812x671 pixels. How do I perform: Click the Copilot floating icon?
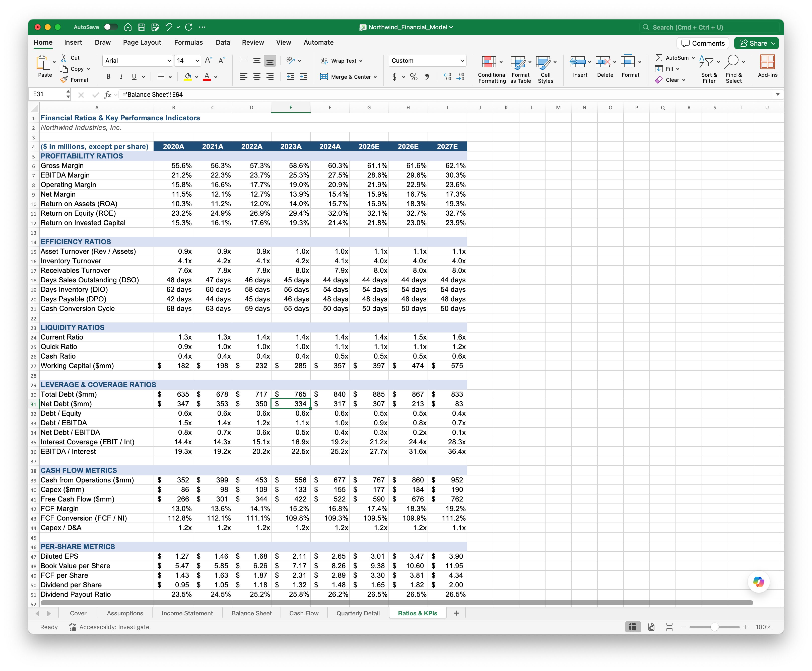[759, 582]
